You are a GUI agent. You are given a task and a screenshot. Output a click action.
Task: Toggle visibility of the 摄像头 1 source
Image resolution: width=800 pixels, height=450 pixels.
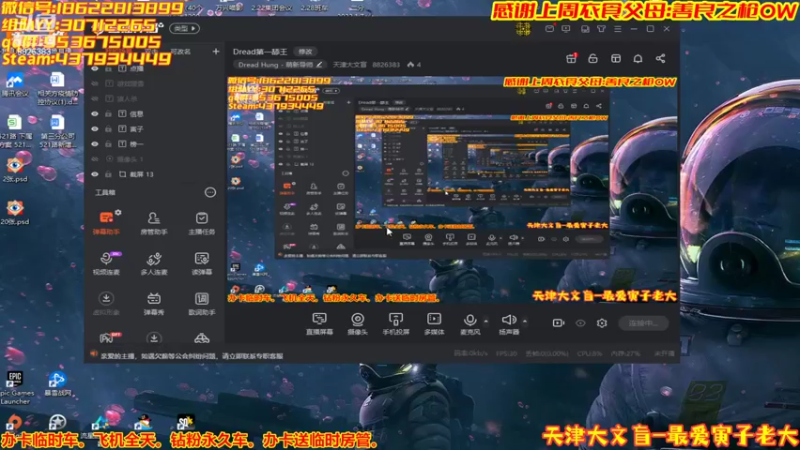[94, 159]
